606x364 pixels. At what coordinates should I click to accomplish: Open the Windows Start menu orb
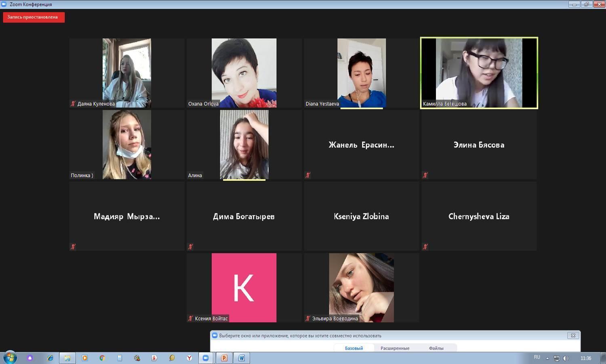tap(10, 358)
